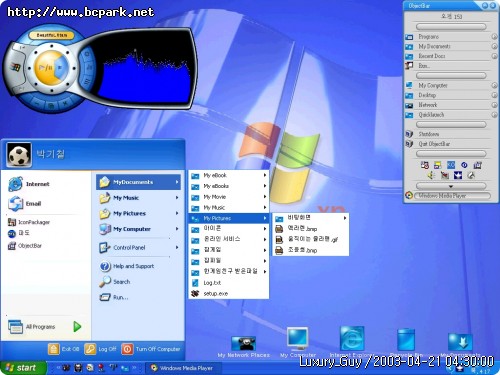The width and height of the screenshot is (500, 375).
Task: Click the start button on taskbar
Action: pos(23,368)
